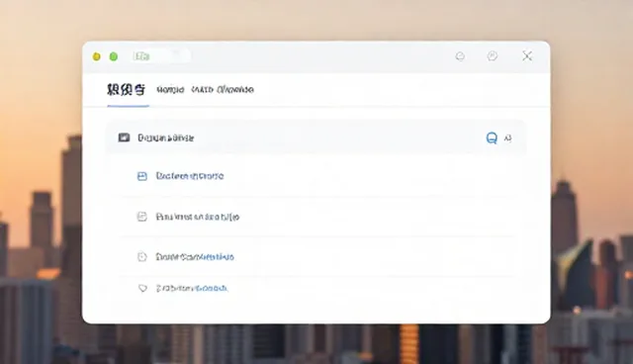Click the second round gray icon left of X

coord(493,56)
